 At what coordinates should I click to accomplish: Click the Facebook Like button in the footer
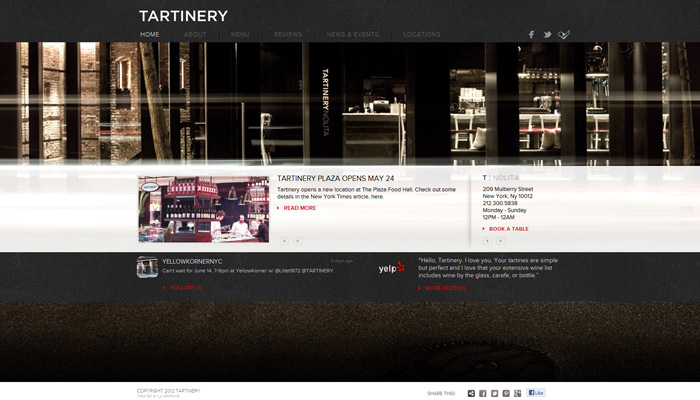click(x=536, y=393)
